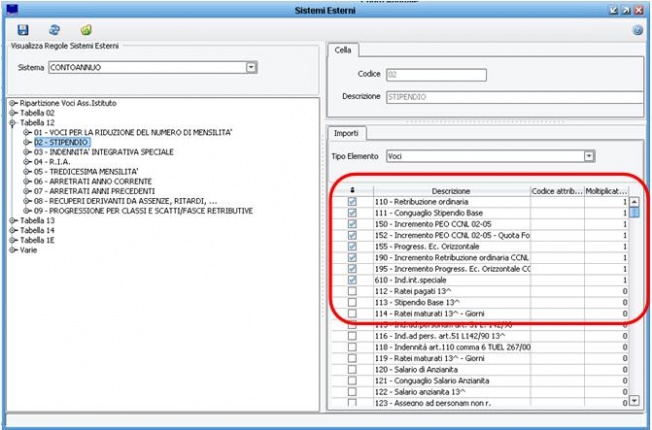Check 118 - Indennità art.110 comma 6
This screenshot has width=652, height=430.
[x=352, y=347]
